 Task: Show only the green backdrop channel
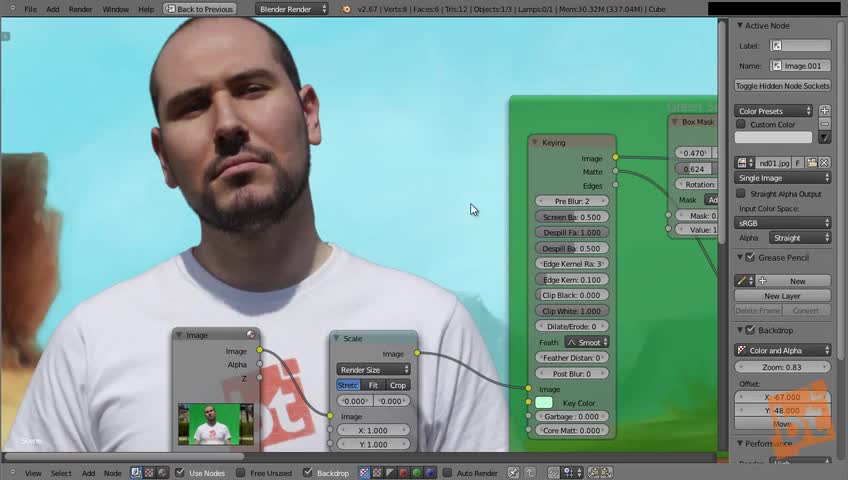pos(416,473)
